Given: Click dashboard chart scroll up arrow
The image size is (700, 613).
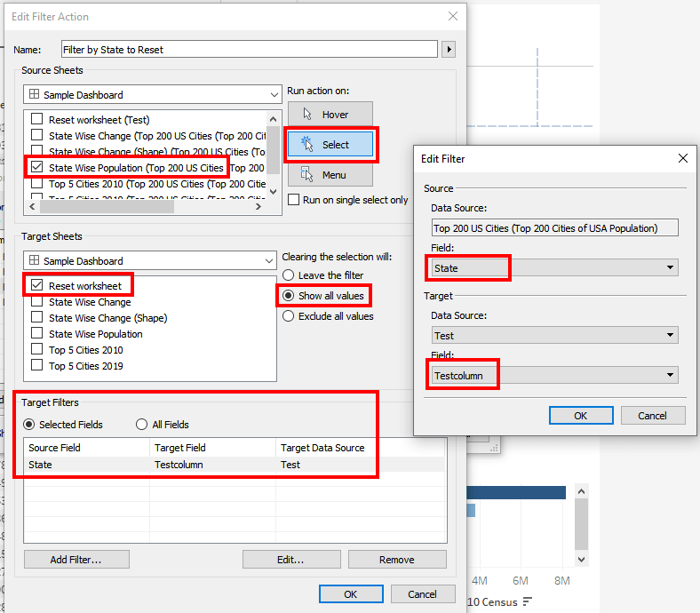Looking at the screenshot, I should [x=581, y=491].
